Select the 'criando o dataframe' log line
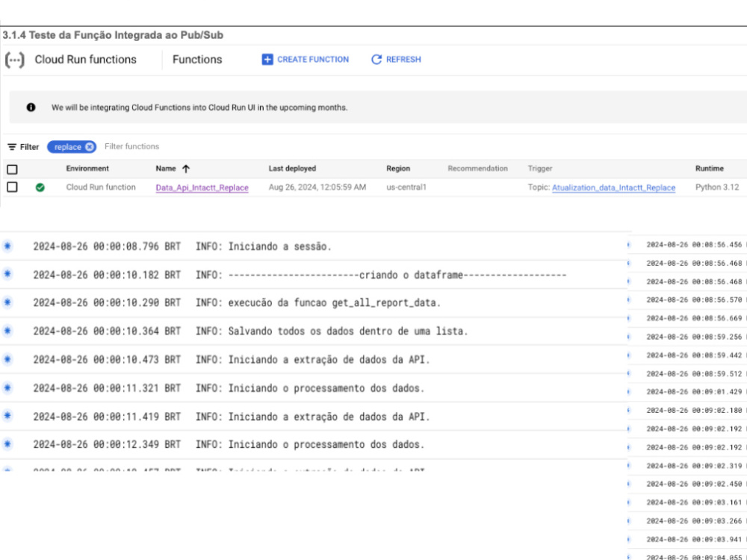This screenshot has width=747, height=560. tap(381, 275)
